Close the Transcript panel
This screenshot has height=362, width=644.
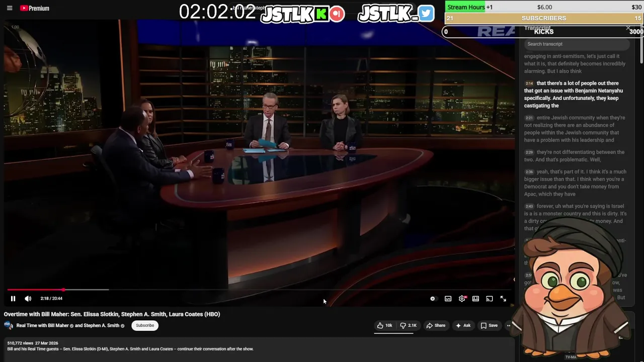pos(628,28)
